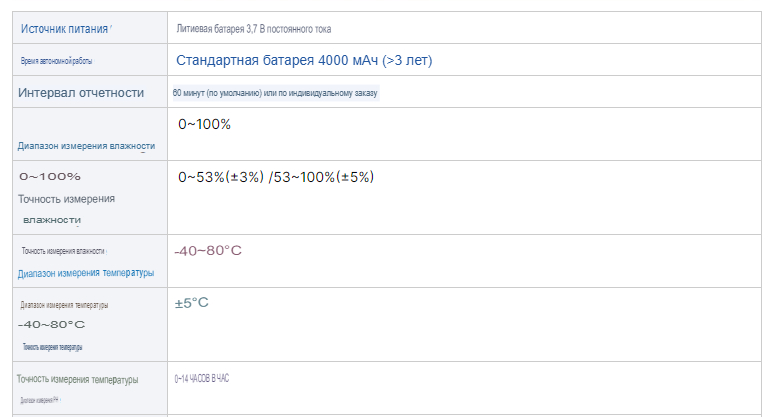This screenshot has width=771, height=417.
Task: Select the "Время автономной работы" label
Action: click(57, 61)
